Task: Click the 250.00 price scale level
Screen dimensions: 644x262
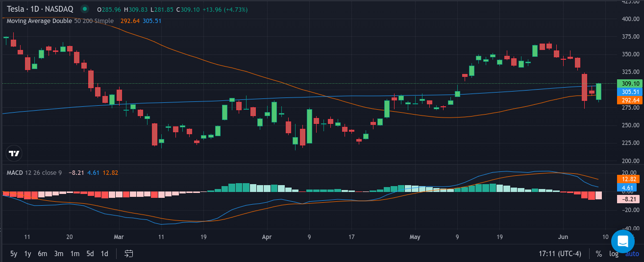Action: click(630, 125)
